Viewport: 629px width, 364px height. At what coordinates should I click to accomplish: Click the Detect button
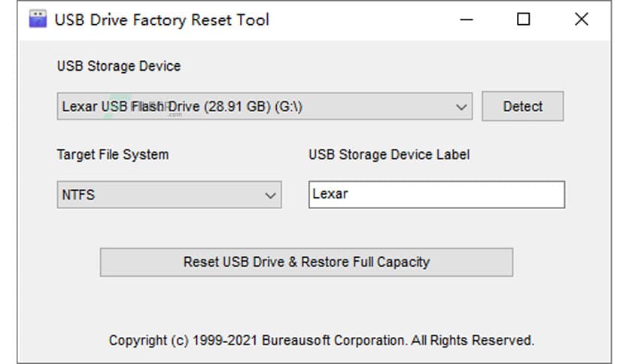point(522,106)
